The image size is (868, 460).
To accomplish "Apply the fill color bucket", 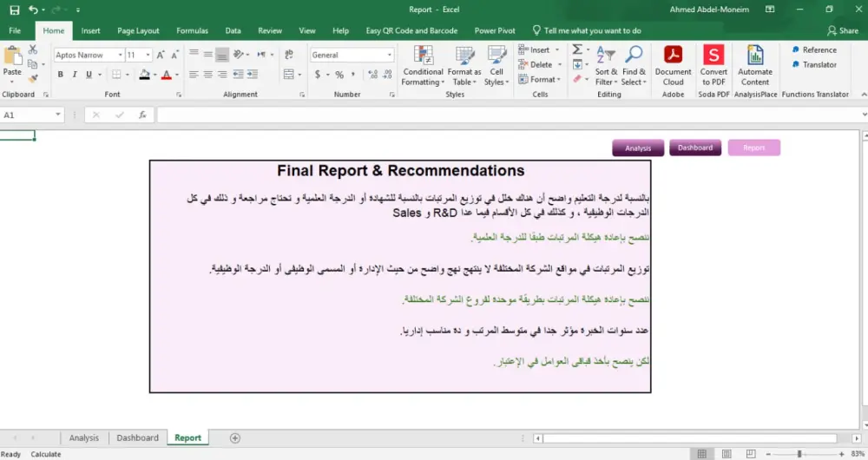I will point(144,74).
